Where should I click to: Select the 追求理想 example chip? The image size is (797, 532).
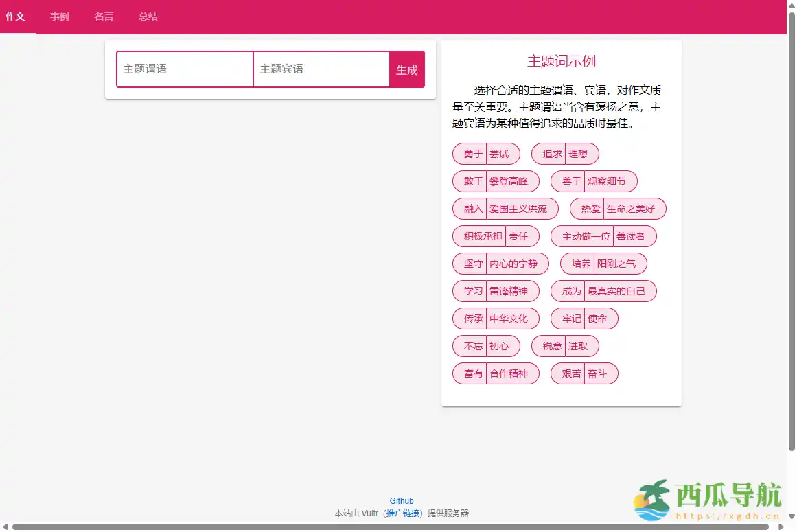[565, 153]
